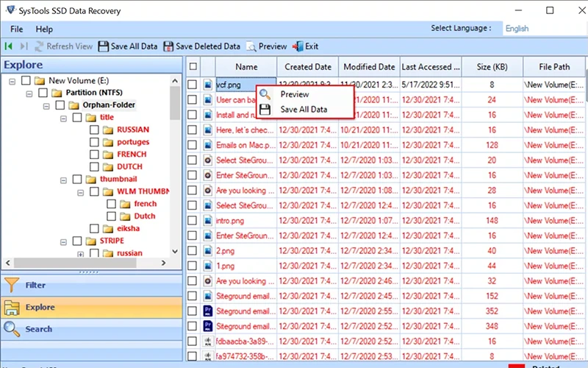The width and height of the screenshot is (588, 368).
Task: Click the Explore folder icon in sidebar
Action: pos(12,307)
